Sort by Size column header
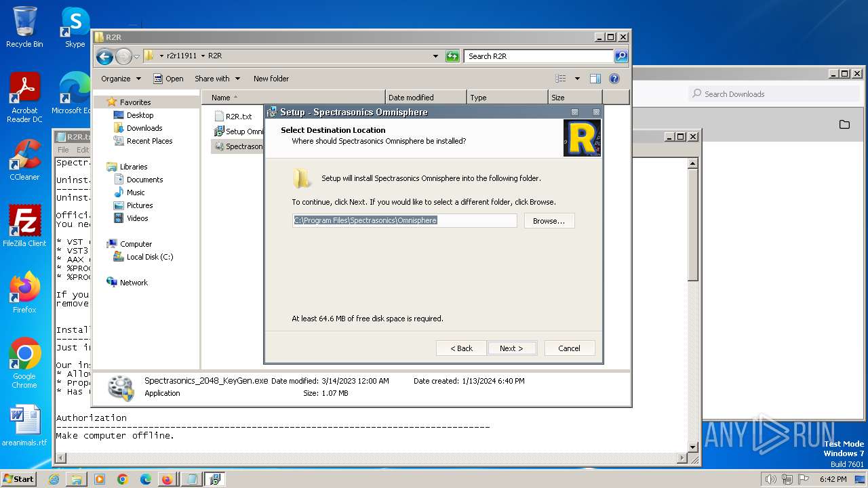868x488 pixels. click(575, 98)
